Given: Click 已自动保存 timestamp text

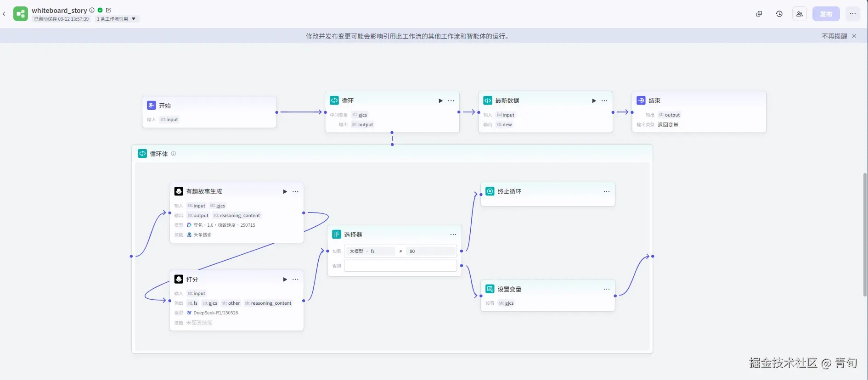Looking at the screenshot, I should point(62,19).
